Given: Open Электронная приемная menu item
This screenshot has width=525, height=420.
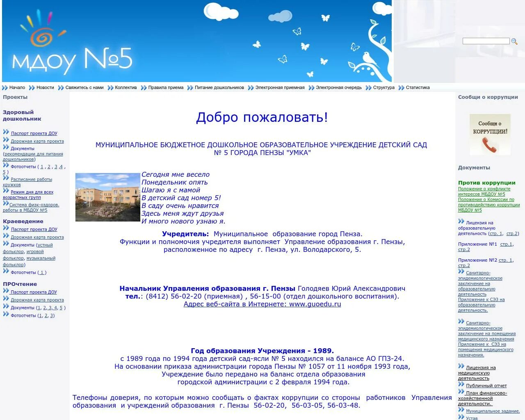Looking at the screenshot, I should pyautogui.click(x=280, y=87).
